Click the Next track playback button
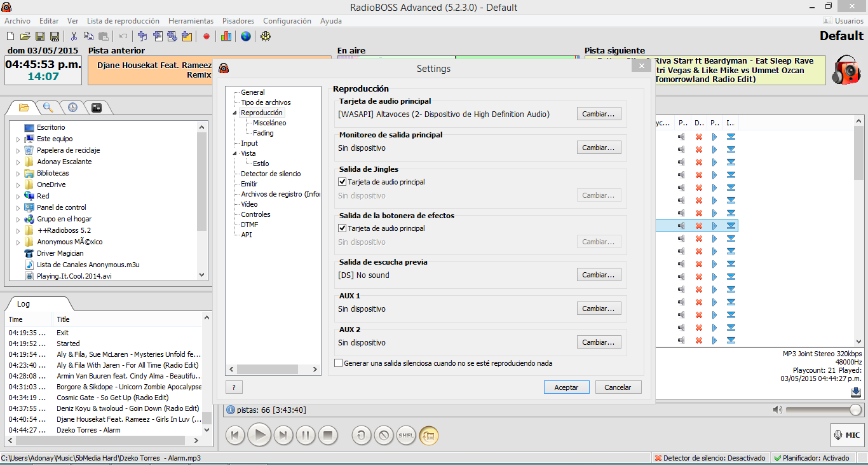The image size is (868, 465). pyautogui.click(x=283, y=436)
